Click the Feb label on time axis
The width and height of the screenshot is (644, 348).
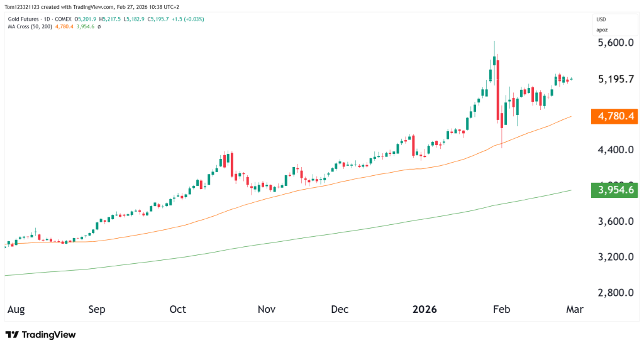coord(501,310)
